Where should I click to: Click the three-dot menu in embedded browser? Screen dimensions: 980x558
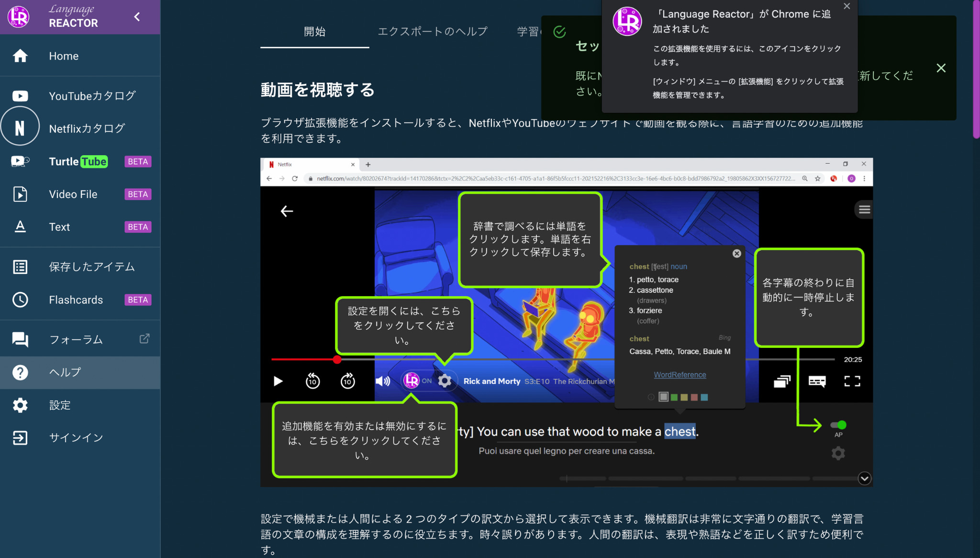[864, 179]
